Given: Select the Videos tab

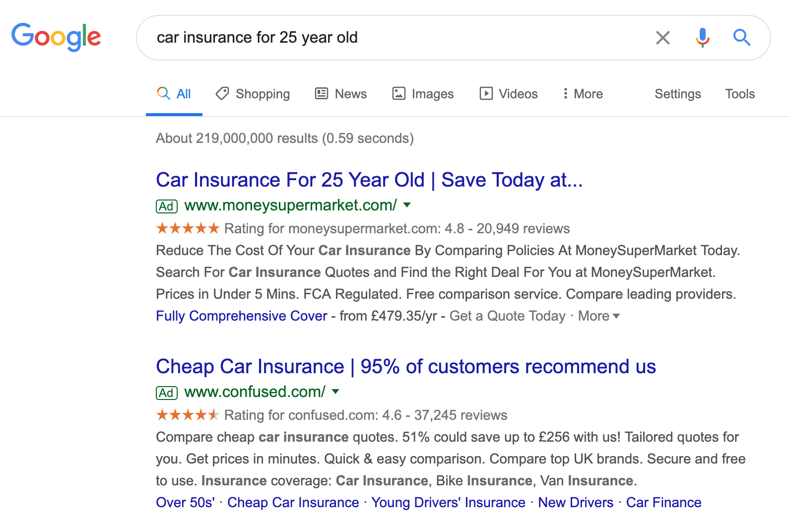Looking at the screenshot, I should [508, 94].
